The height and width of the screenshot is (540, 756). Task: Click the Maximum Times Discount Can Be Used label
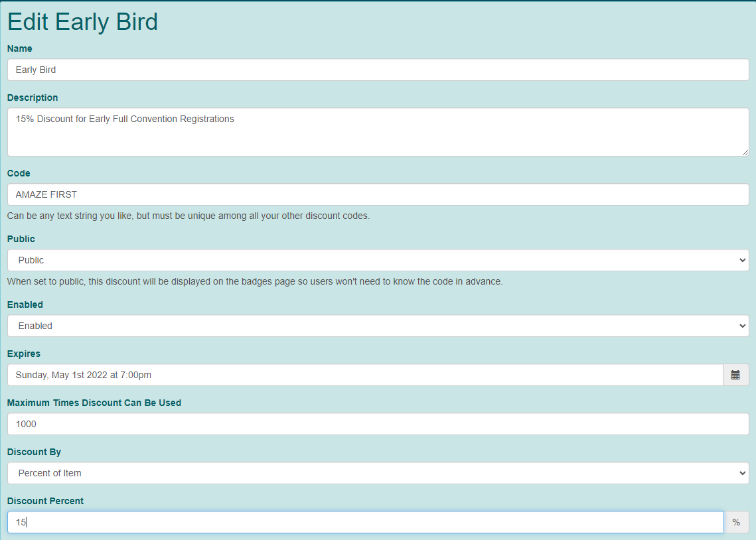click(94, 403)
